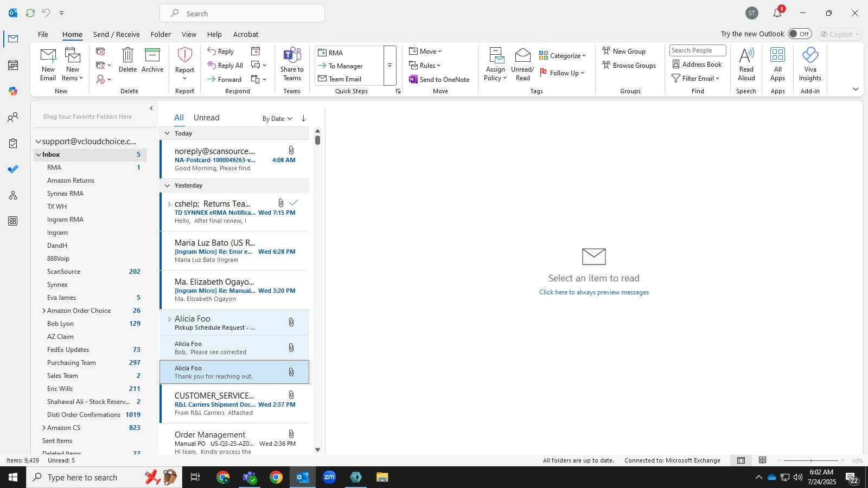Screen dimensions: 868x488
Task: Switch to the View tab
Action: [x=189, y=34]
